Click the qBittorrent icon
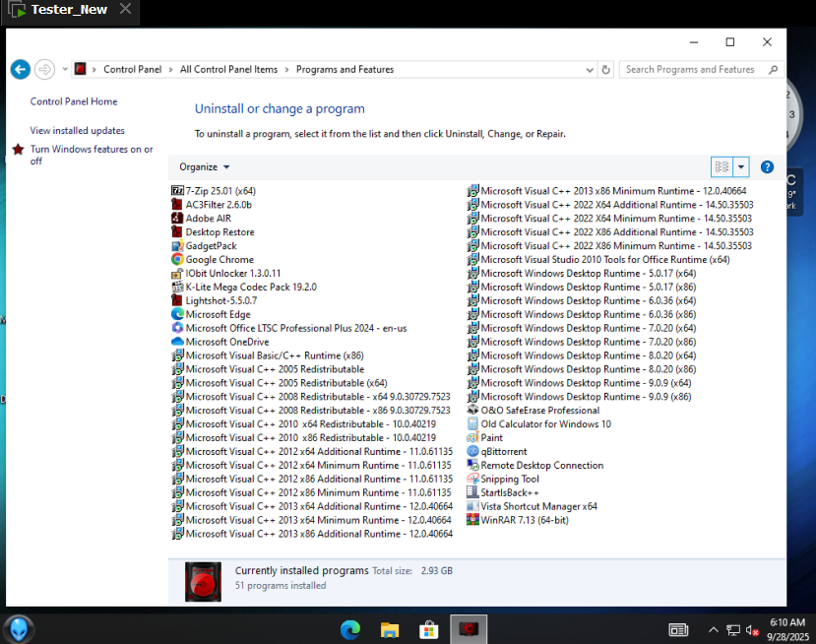816x644 pixels. [x=472, y=451]
